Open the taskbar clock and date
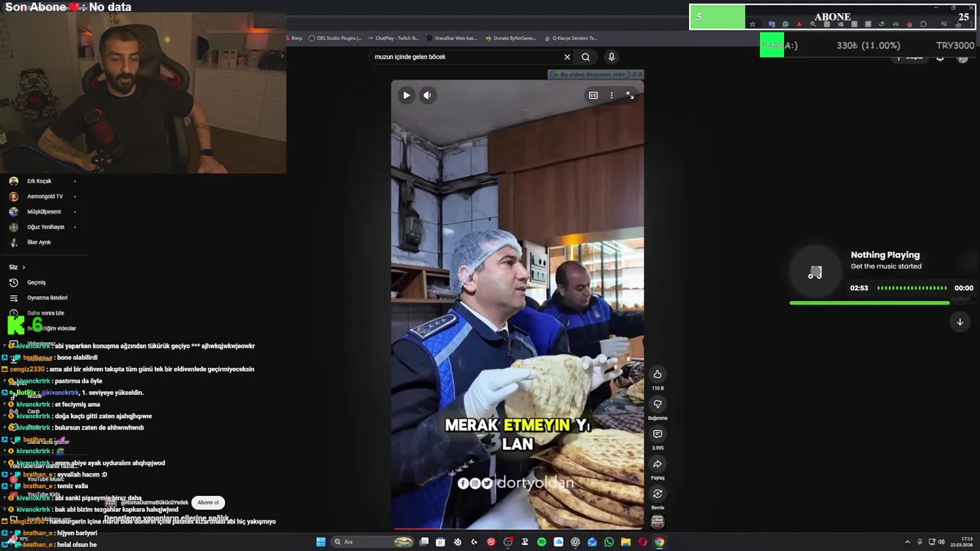Image resolution: width=980 pixels, height=551 pixels. tap(962, 542)
